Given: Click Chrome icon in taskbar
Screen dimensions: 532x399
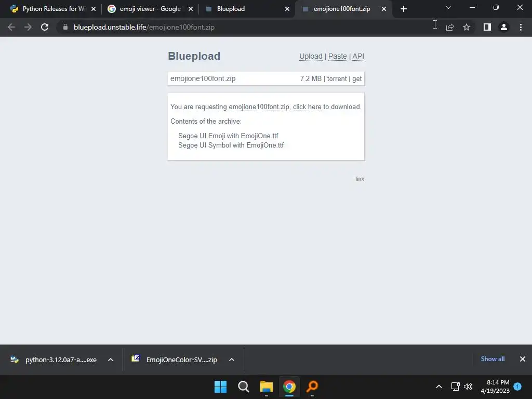Looking at the screenshot, I should (x=289, y=387).
